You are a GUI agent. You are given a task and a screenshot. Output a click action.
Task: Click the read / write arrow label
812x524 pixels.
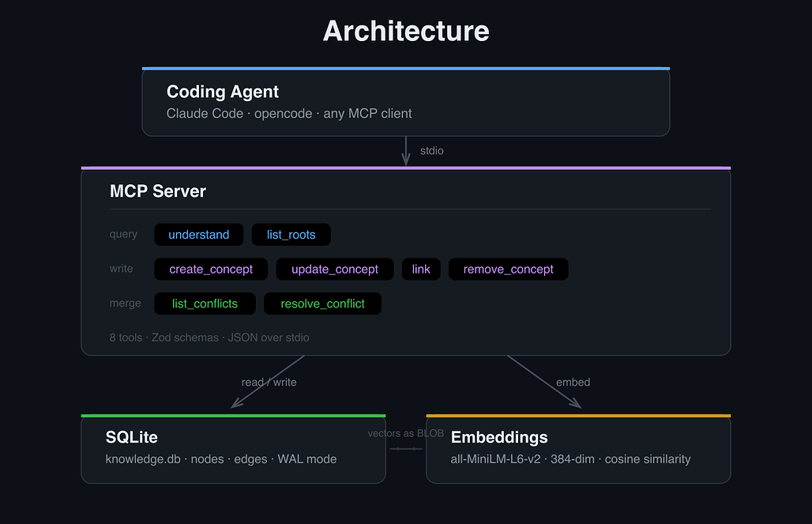click(x=269, y=382)
